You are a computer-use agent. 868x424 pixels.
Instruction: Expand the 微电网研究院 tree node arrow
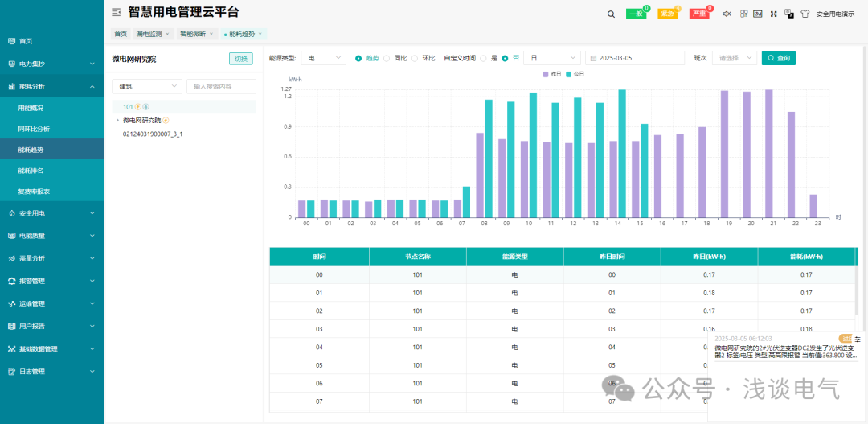click(117, 120)
